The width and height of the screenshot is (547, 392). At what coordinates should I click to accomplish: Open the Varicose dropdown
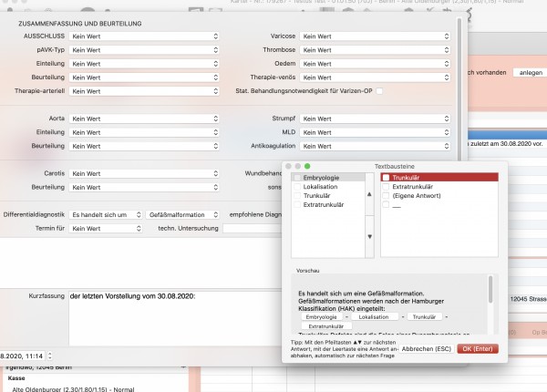pyautogui.click(x=375, y=36)
